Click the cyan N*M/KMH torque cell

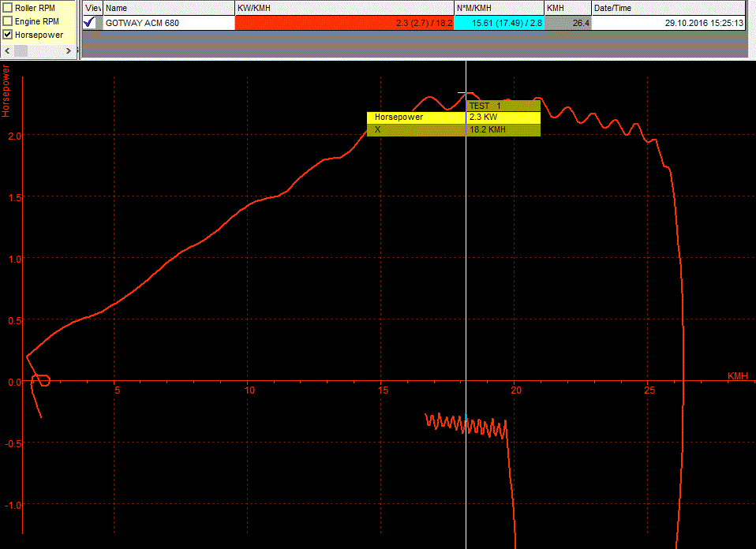(499, 24)
